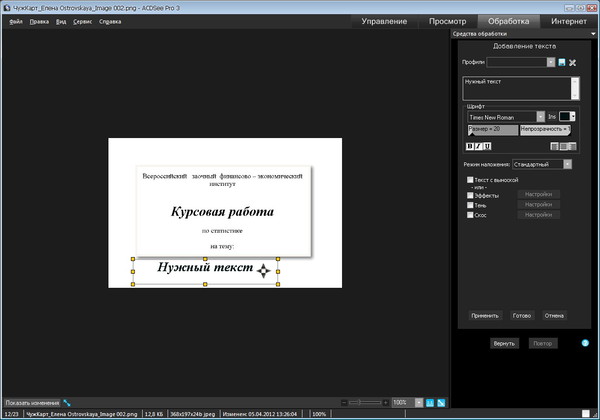Click the Настройки button for Скос
This screenshot has width=600, height=420.
[x=538, y=215]
